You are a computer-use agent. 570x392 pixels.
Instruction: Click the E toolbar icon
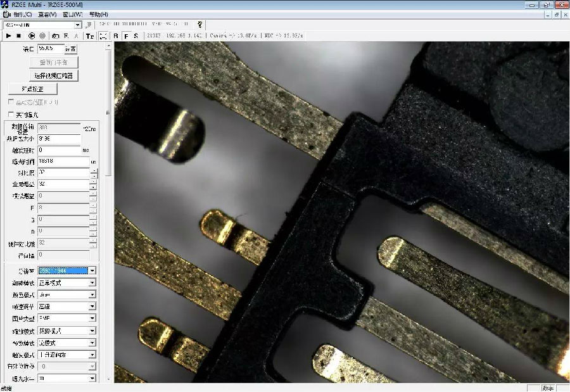(x=66, y=35)
